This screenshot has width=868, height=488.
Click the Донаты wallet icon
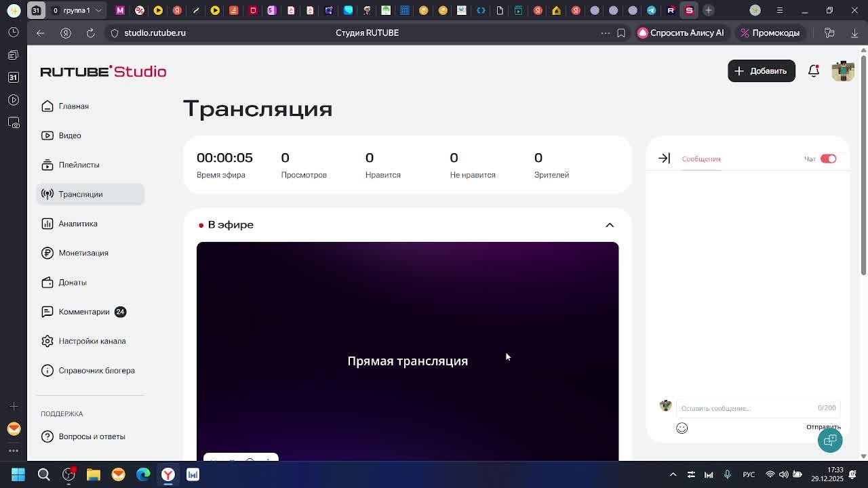click(47, 282)
